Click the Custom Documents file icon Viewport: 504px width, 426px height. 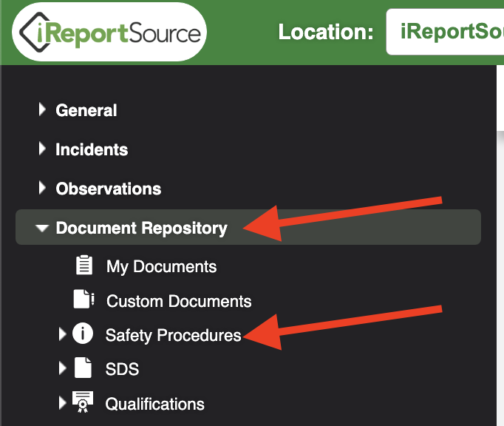coord(84,300)
